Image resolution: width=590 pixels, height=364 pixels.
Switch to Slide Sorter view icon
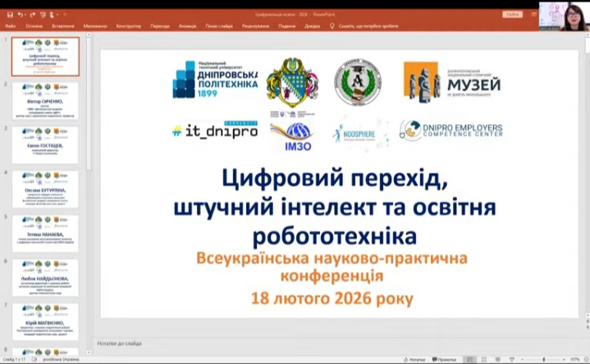[484, 359]
